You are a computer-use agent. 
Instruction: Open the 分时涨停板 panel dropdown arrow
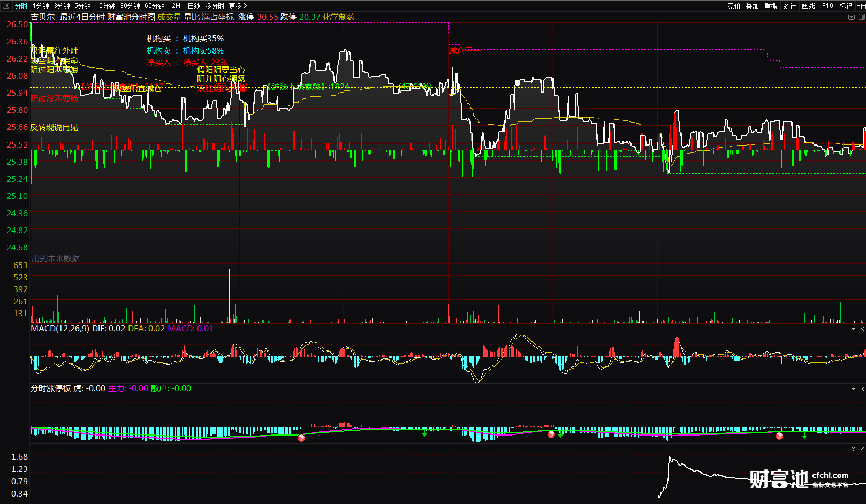853,389
